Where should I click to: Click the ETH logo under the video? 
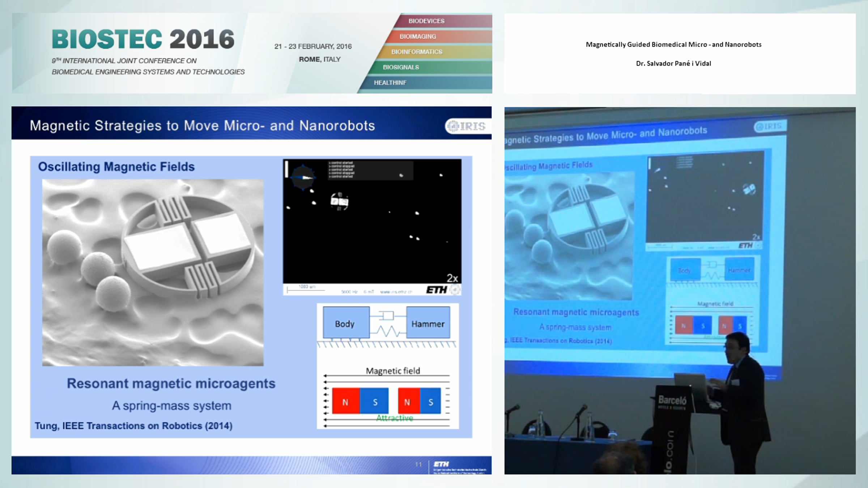[x=437, y=290]
